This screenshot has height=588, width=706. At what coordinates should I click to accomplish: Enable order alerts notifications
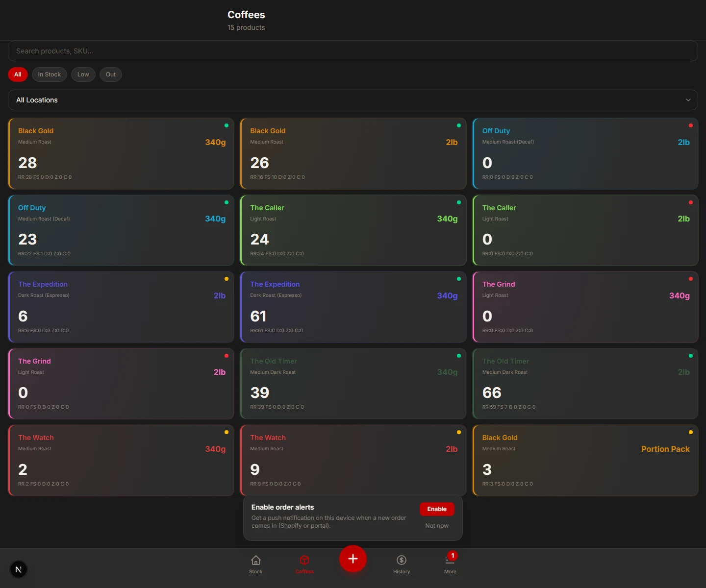click(x=437, y=509)
